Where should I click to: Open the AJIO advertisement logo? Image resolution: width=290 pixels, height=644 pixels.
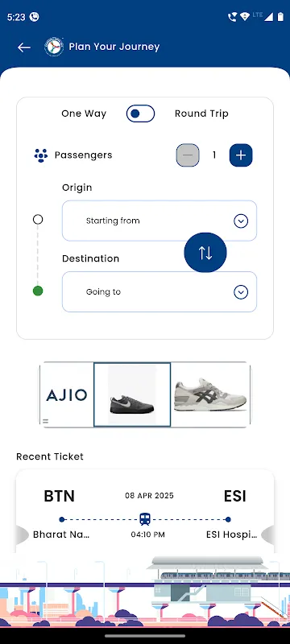click(x=67, y=395)
